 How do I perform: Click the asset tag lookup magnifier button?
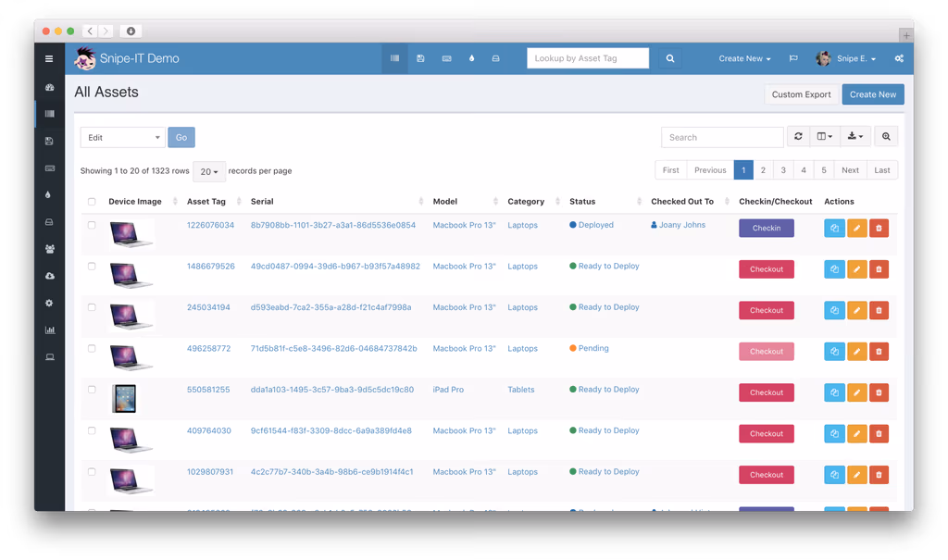click(670, 58)
